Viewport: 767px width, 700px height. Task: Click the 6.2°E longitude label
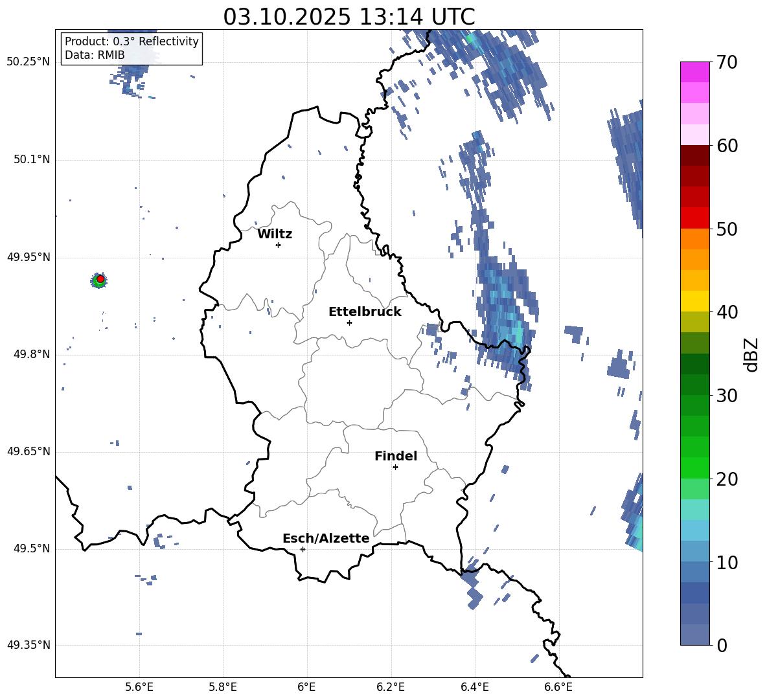pos(391,687)
